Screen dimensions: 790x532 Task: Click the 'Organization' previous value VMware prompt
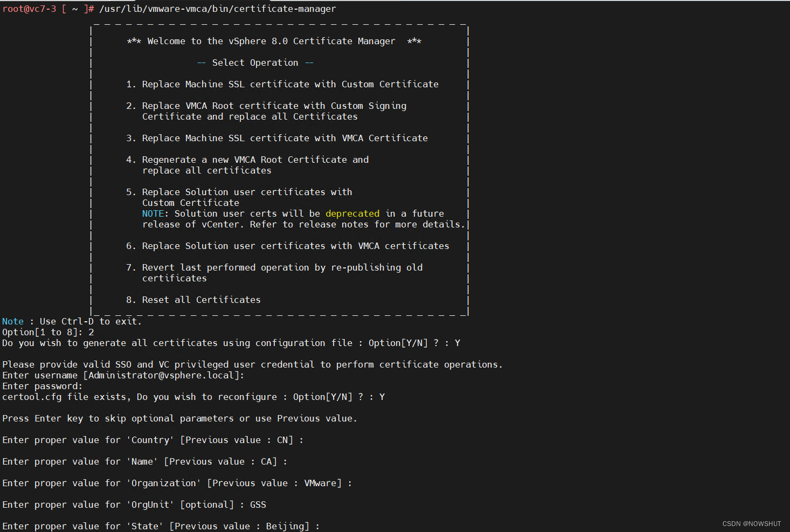tap(177, 483)
